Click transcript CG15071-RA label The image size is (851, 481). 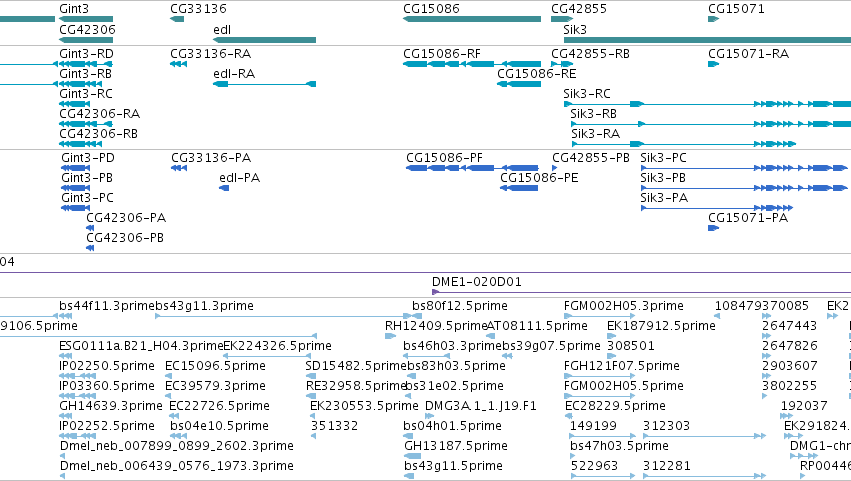point(748,54)
